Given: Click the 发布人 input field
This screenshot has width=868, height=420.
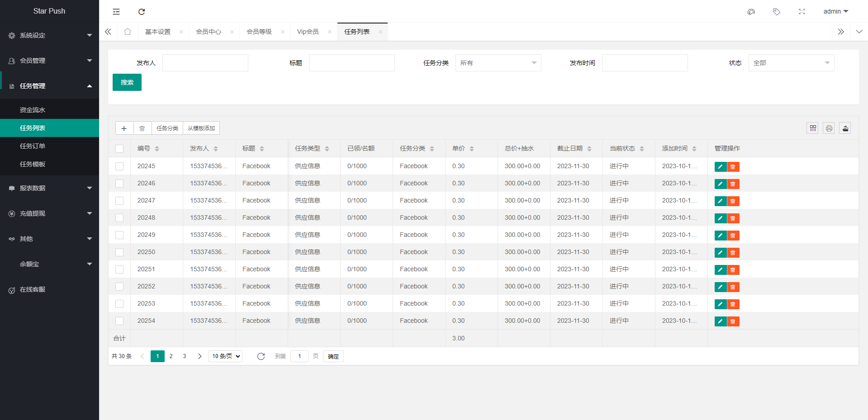Looking at the screenshot, I should (x=205, y=63).
